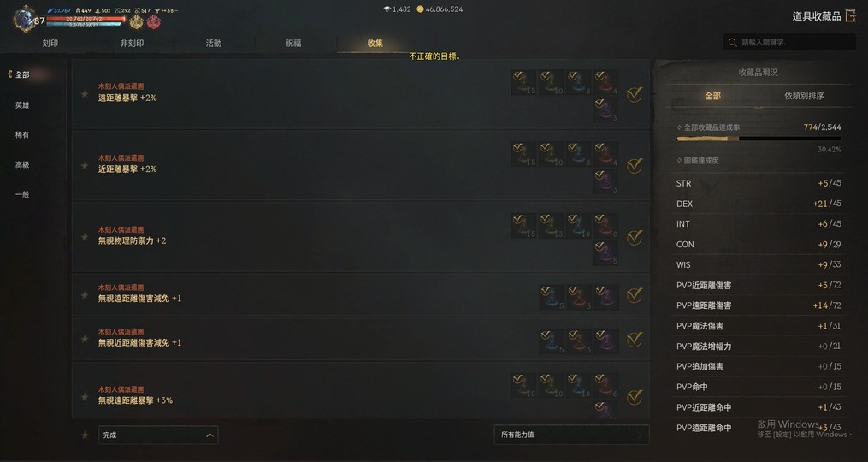
Task: Click completion checkmark for 無視遠距離傷害減免 +1
Action: [x=635, y=295]
